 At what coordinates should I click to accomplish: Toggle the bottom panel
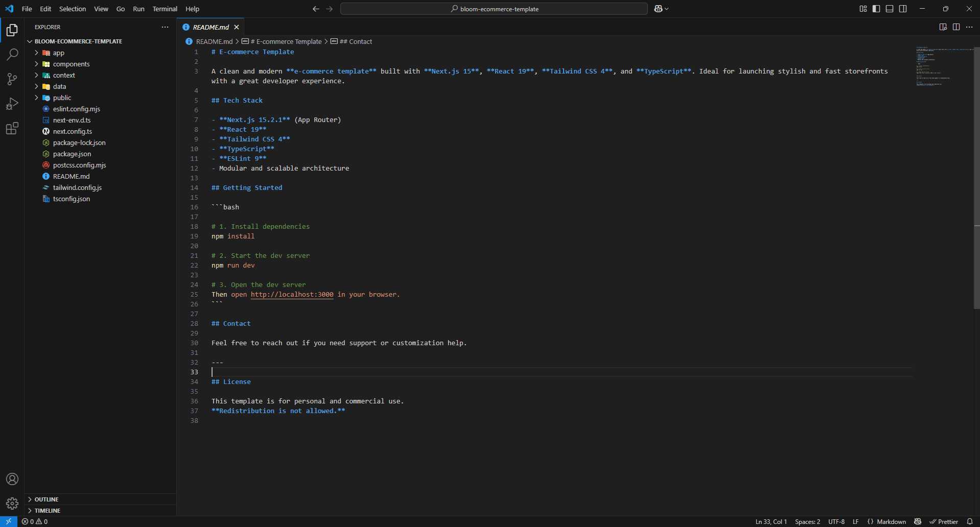(x=890, y=9)
